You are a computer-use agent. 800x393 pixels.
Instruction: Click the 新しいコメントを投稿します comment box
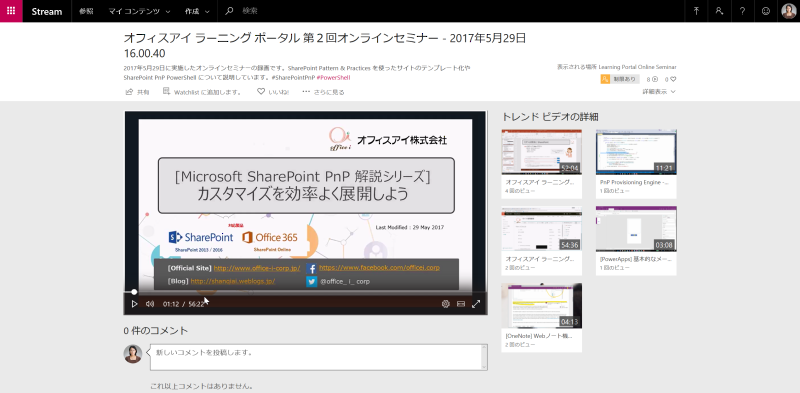click(x=318, y=357)
